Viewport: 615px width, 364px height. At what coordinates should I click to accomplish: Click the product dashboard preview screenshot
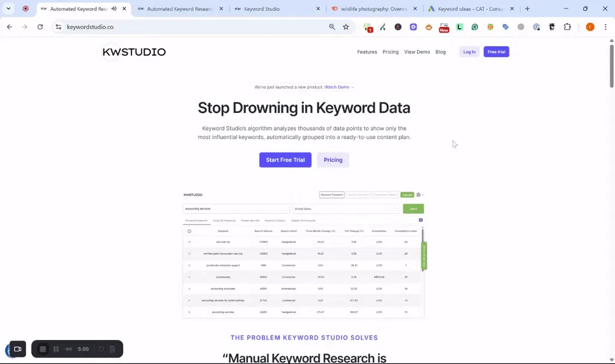pyautogui.click(x=303, y=255)
